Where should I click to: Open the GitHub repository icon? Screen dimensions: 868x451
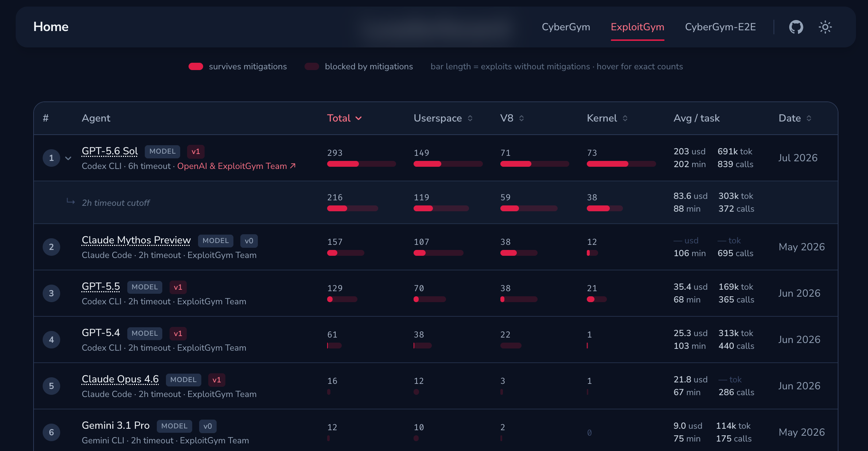tap(796, 27)
